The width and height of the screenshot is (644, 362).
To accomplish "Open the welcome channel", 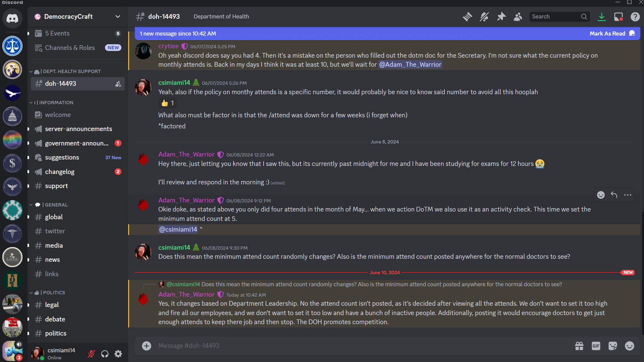I will pos(78,115).
